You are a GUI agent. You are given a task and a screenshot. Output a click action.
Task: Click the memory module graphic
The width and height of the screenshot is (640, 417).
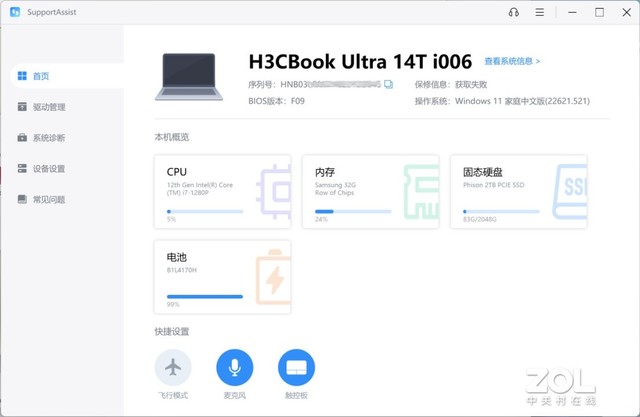click(421, 191)
